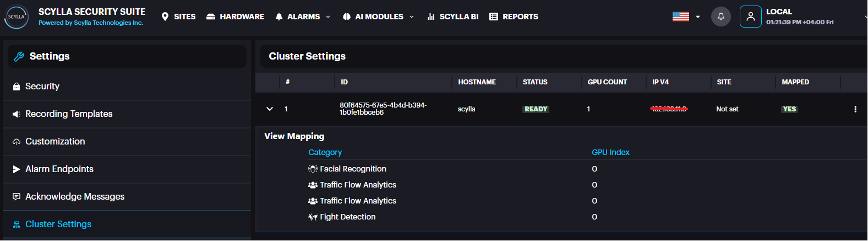Click the Scylla logo icon

(16, 17)
